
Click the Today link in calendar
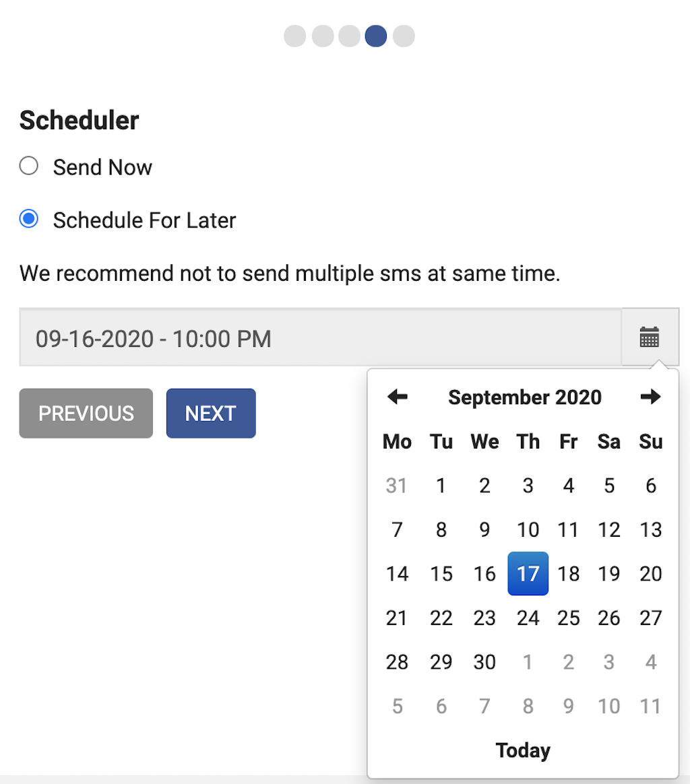tap(523, 750)
